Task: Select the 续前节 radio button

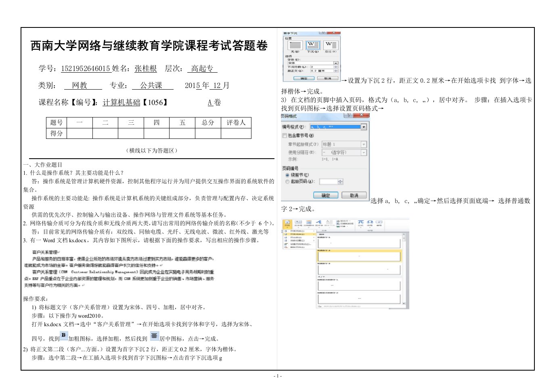Action: [x=287, y=175]
